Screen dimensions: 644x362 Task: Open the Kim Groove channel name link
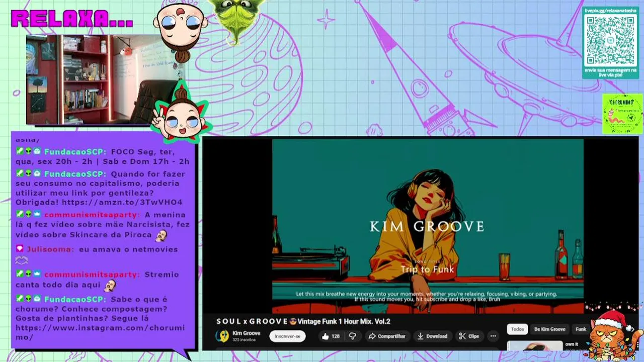point(246,333)
